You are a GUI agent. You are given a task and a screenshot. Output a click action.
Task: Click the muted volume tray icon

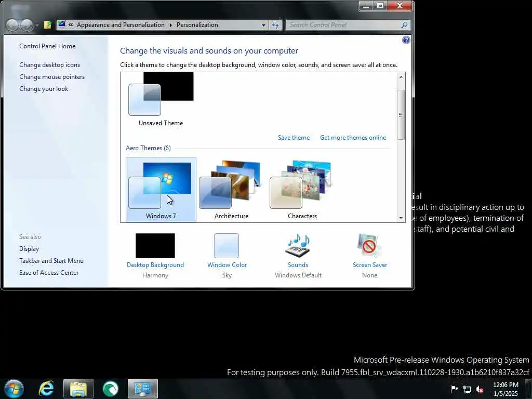(x=480, y=390)
